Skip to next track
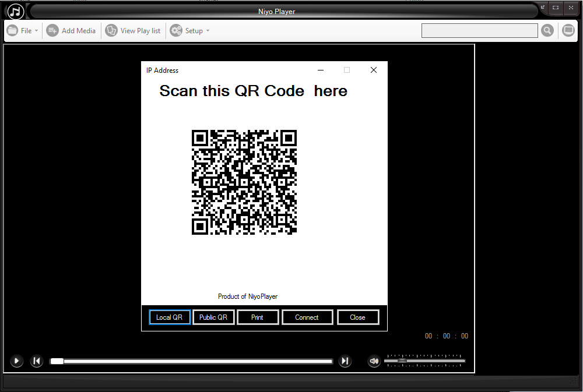583x392 pixels. [345, 361]
